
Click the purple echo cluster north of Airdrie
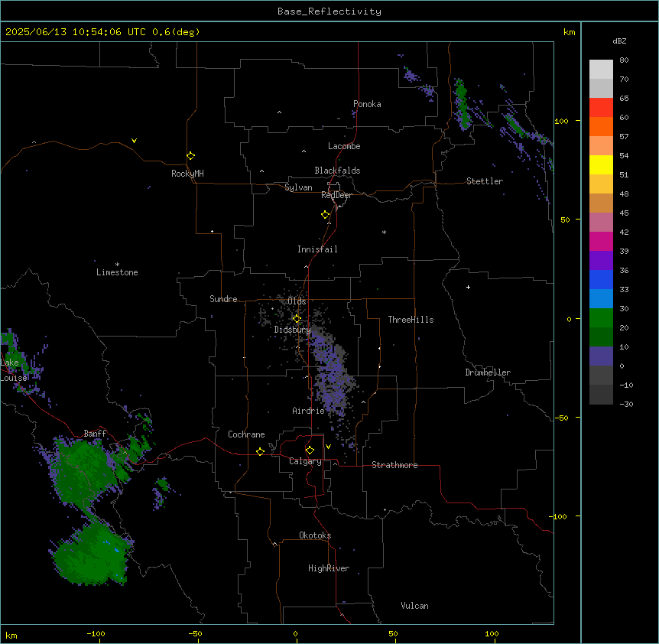pyautogui.click(x=332, y=374)
